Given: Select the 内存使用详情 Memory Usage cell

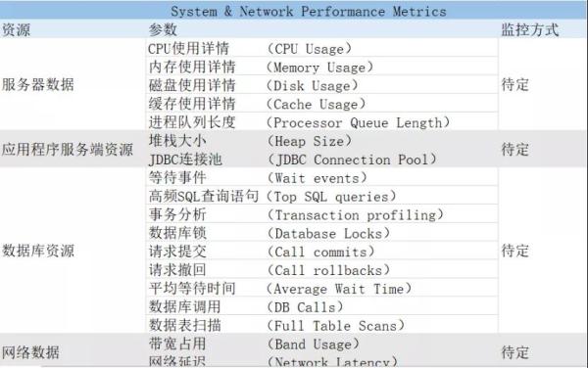Looking at the screenshot, I should click(x=321, y=67).
